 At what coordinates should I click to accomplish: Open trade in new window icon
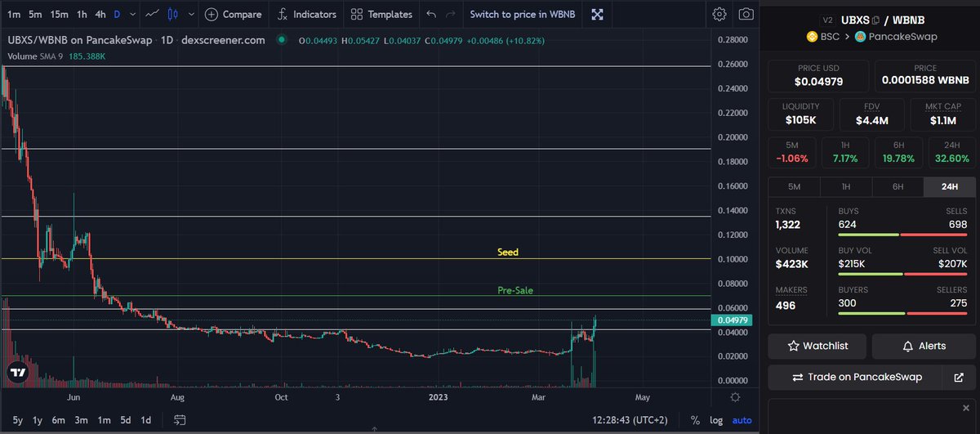(959, 377)
